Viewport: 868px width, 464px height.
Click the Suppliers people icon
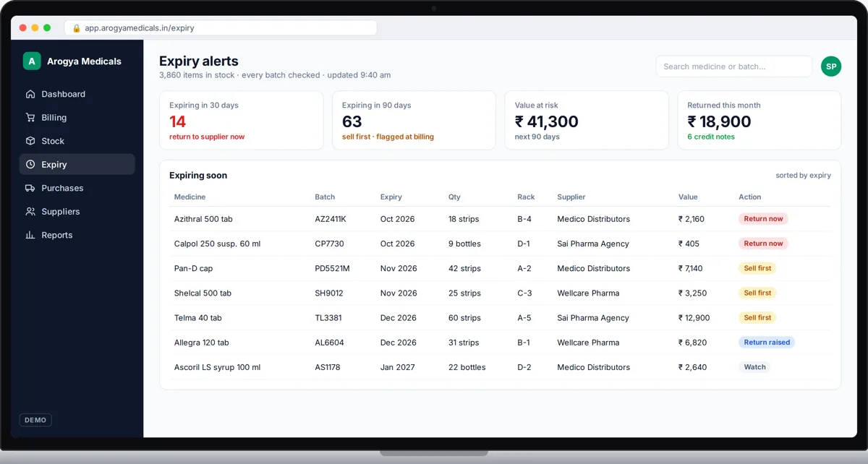(30, 211)
